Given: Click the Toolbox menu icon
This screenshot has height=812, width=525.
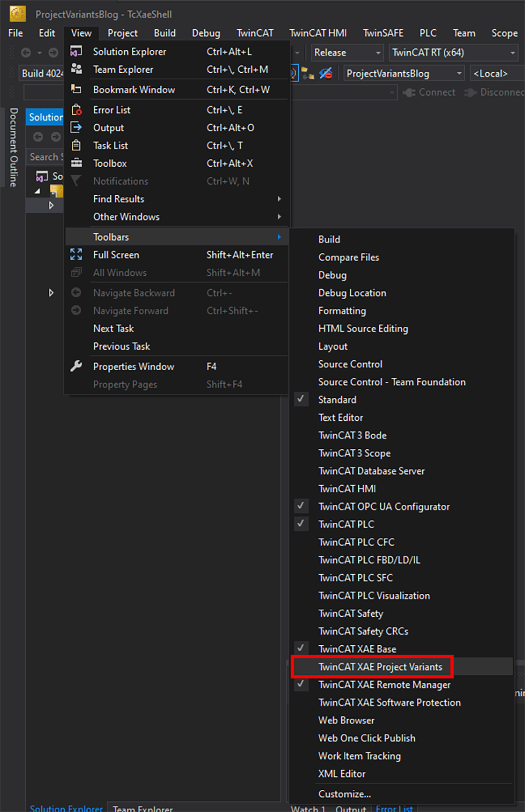Looking at the screenshot, I should [76, 163].
